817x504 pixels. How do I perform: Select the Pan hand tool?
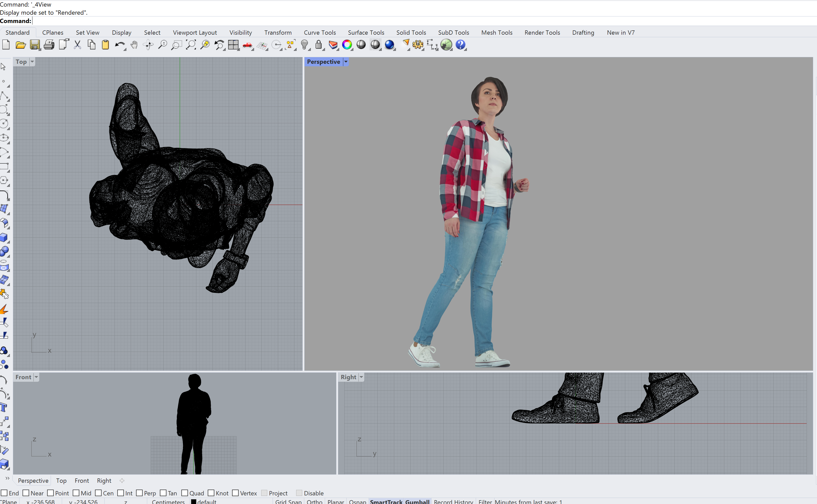(x=134, y=45)
